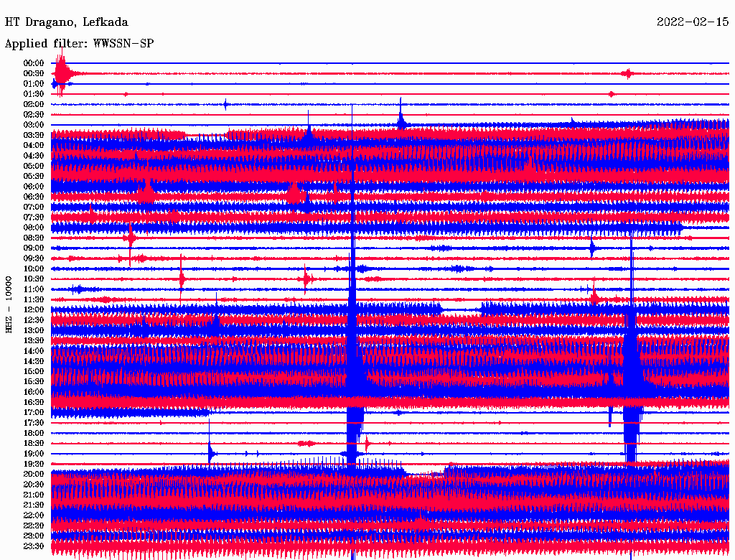
Task: Select the 00:00 time label
Action: [x=34, y=63]
